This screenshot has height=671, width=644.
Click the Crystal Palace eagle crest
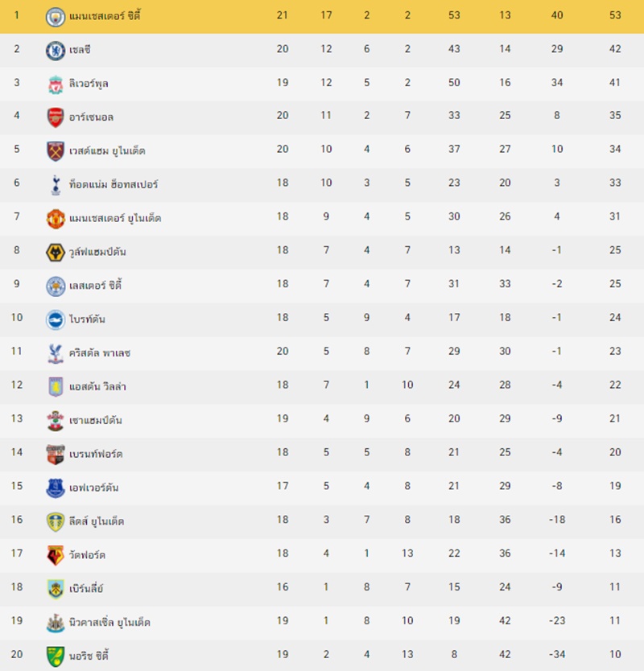56,353
